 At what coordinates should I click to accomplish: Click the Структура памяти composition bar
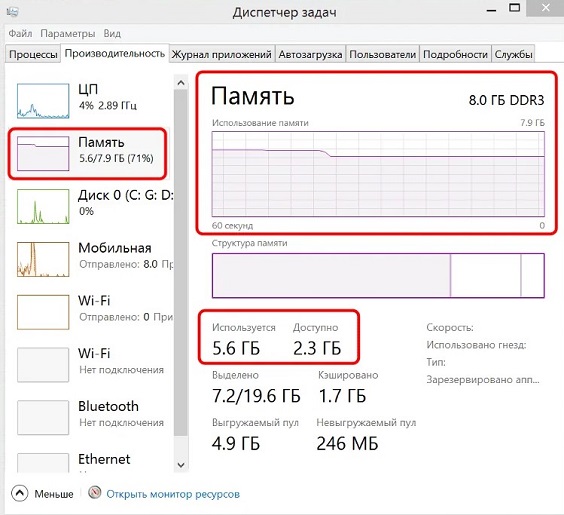click(x=378, y=275)
